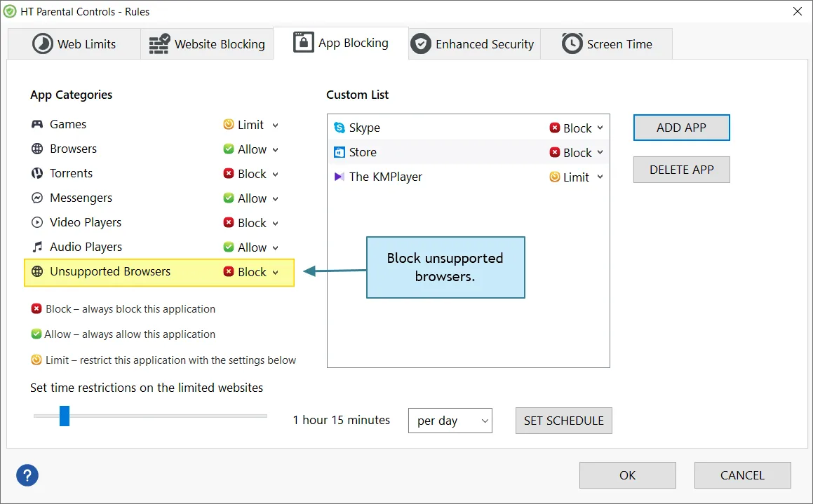Click the Games controller icon

(37, 124)
